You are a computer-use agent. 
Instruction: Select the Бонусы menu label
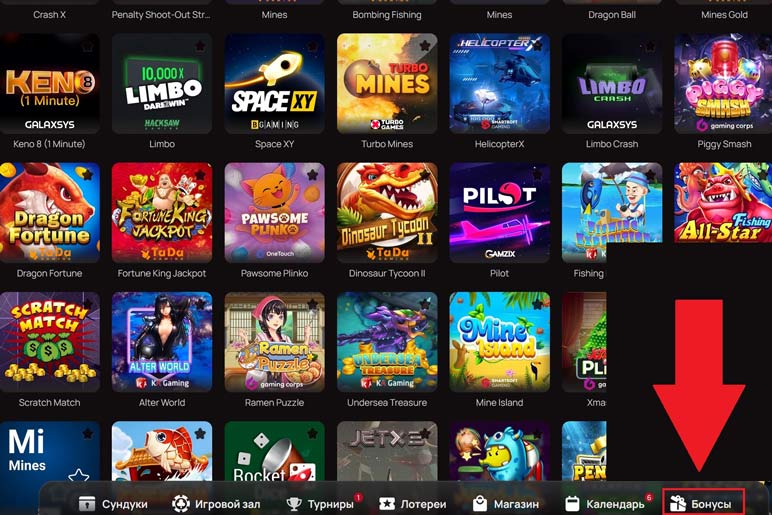[x=711, y=504]
